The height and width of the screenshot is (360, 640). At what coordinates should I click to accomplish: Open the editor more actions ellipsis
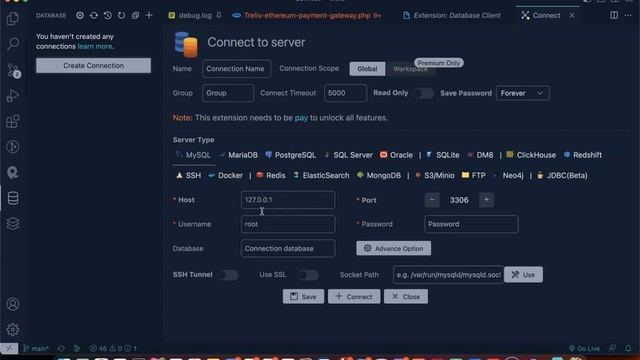point(628,16)
